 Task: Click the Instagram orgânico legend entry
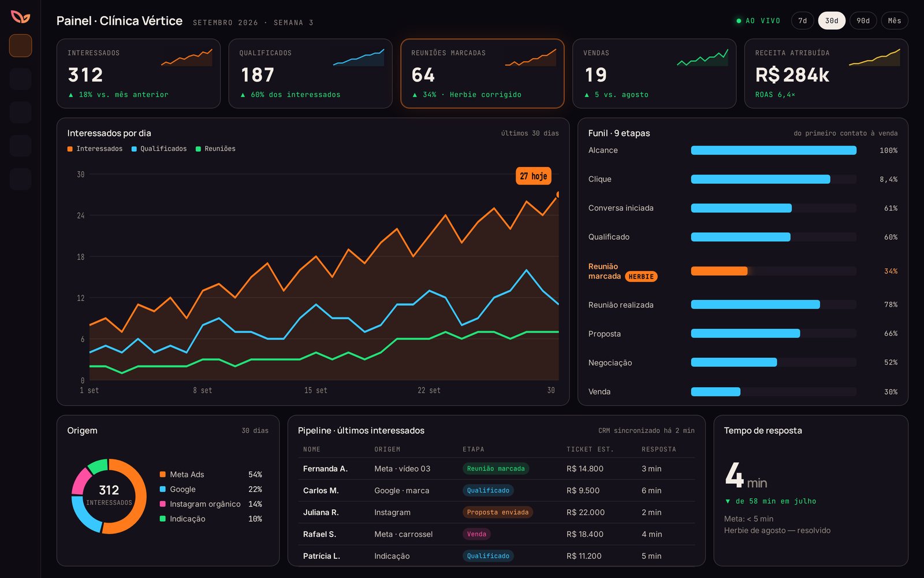(x=211, y=504)
